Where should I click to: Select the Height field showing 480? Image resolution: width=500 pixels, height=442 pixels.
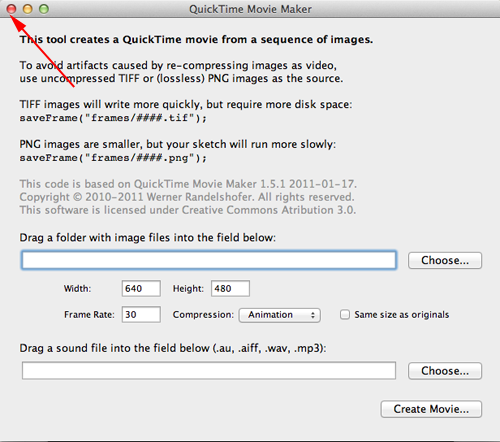[x=230, y=288]
